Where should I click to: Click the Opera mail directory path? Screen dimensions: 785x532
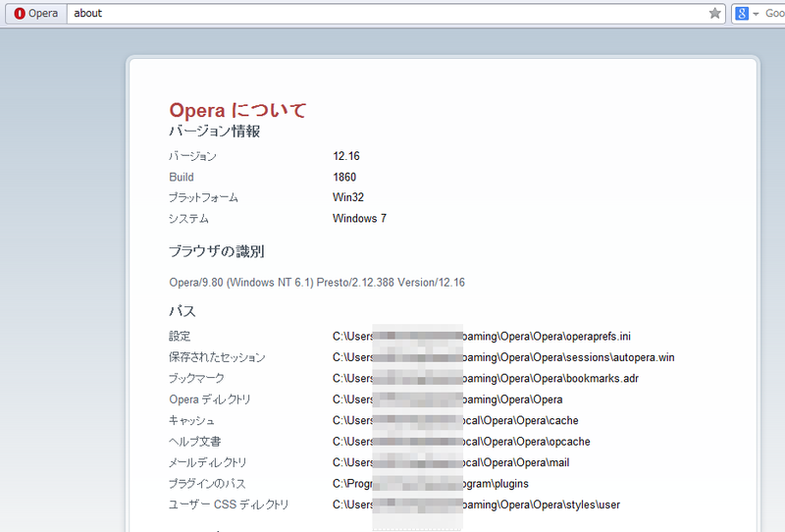click(451, 462)
